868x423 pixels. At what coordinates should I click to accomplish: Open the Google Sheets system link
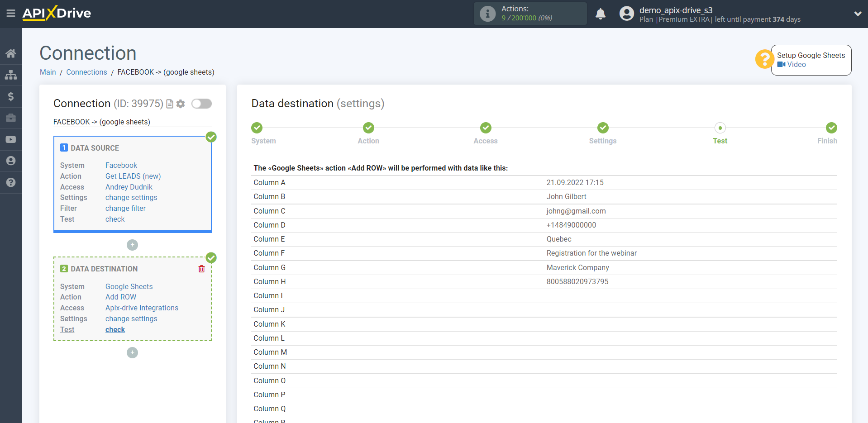point(129,287)
